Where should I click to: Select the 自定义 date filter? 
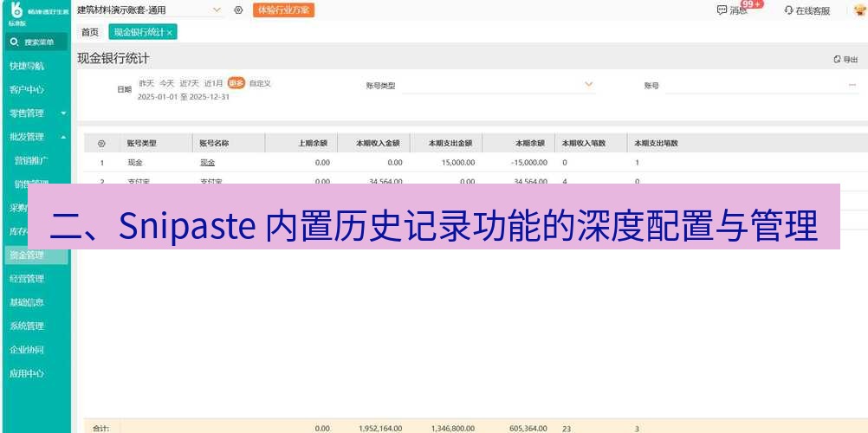[260, 84]
